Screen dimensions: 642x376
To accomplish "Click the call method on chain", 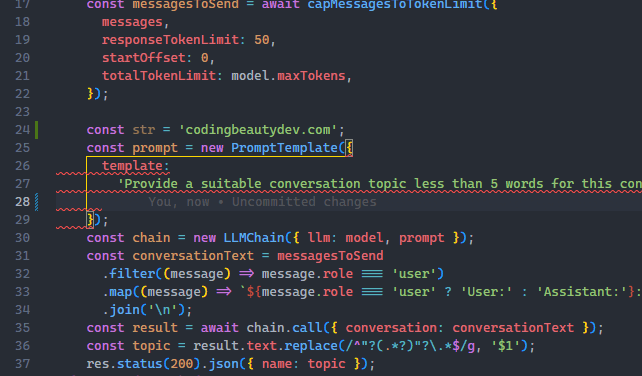I will (x=307, y=328).
